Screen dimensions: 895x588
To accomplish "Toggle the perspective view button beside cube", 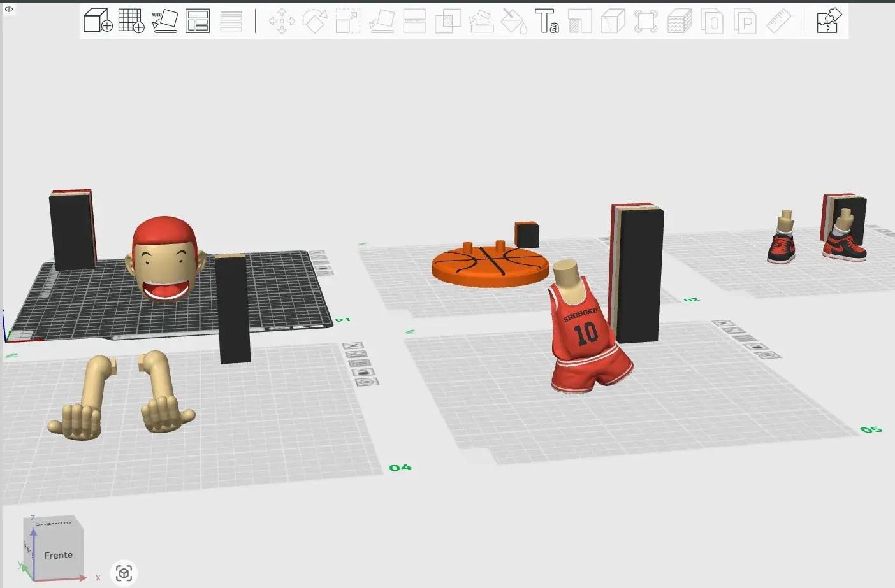I will click(x=124, y=573).
